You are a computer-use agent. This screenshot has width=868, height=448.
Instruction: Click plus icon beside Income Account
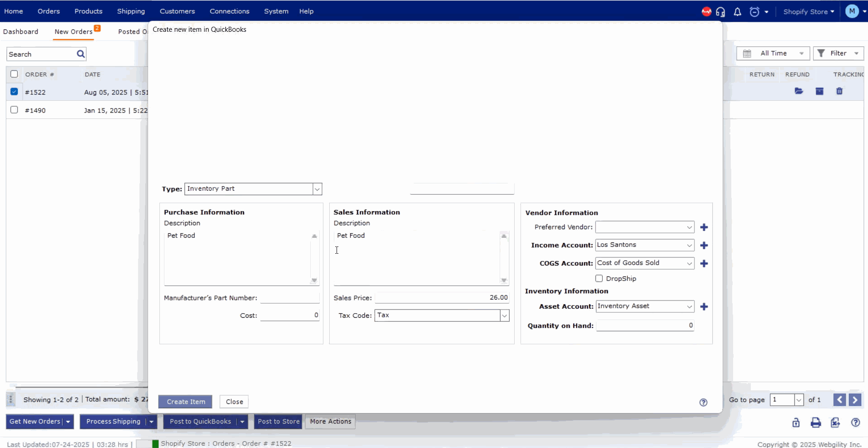point(704,246)
